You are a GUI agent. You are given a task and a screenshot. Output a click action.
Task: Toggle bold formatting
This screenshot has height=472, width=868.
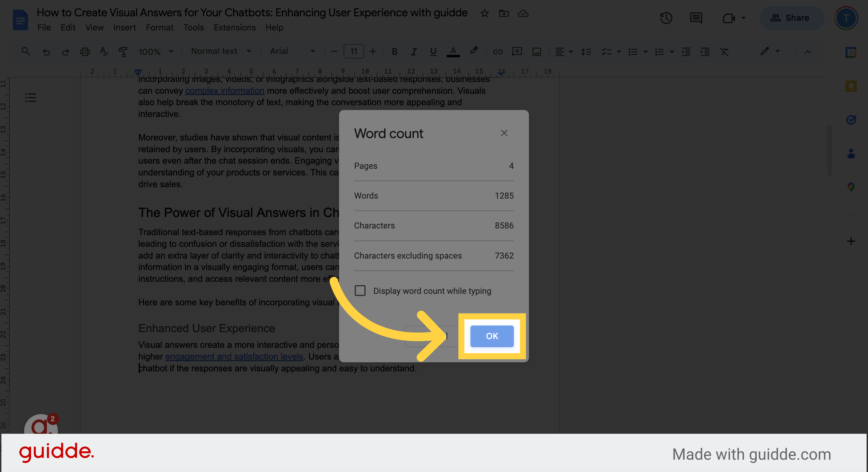tap(394, 52)
